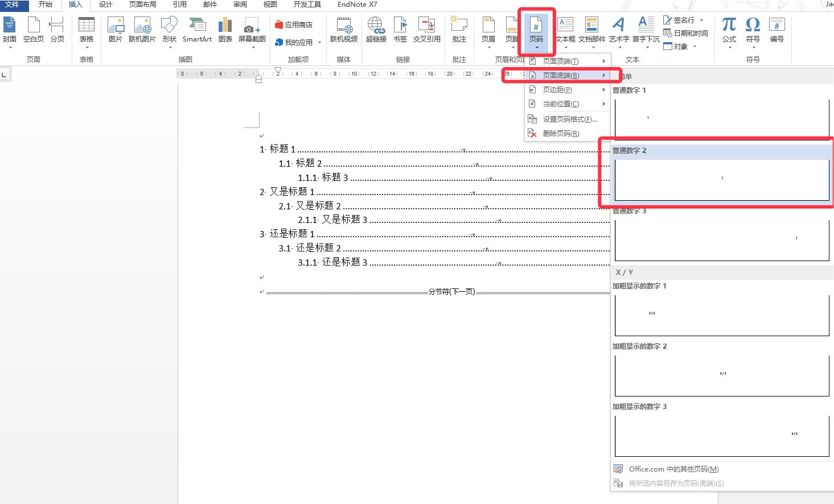Insert WordArt (艺术字)

pos(619,31)
